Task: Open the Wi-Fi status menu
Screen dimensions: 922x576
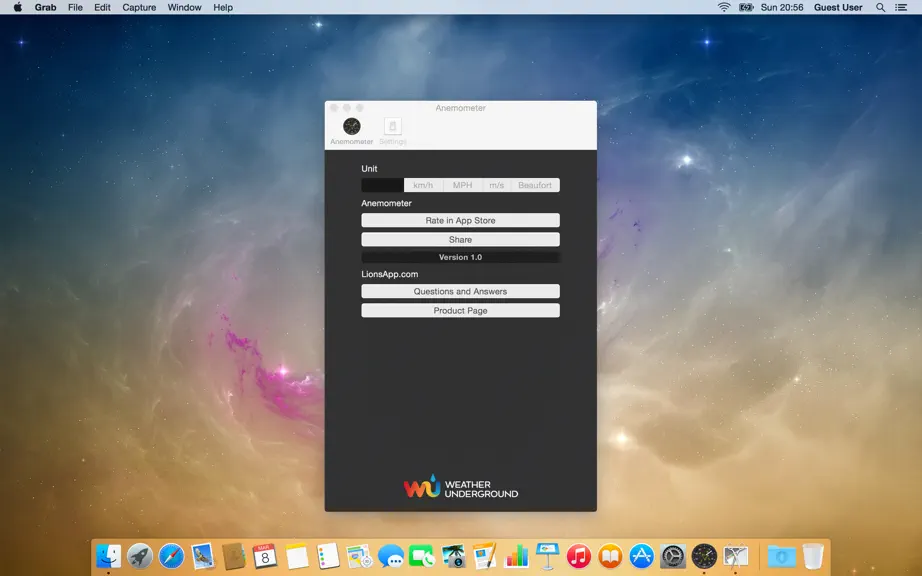Action: (x=724, y=7)
